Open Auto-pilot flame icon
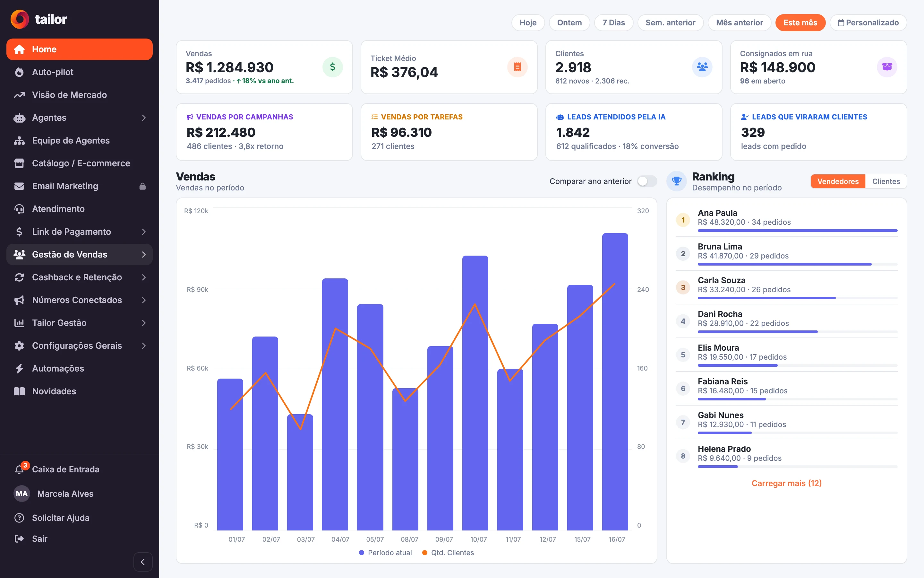The image size is (924, 578). click(19, 72)
